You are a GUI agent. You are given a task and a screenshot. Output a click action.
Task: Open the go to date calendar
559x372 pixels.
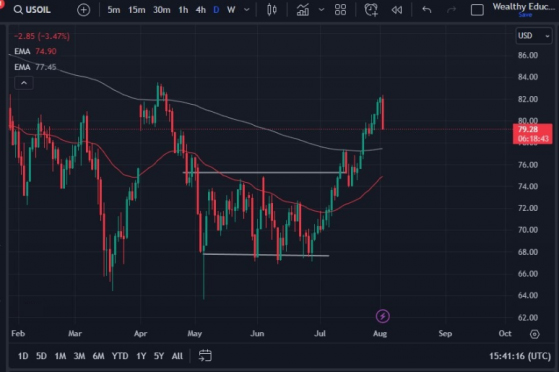205,356
